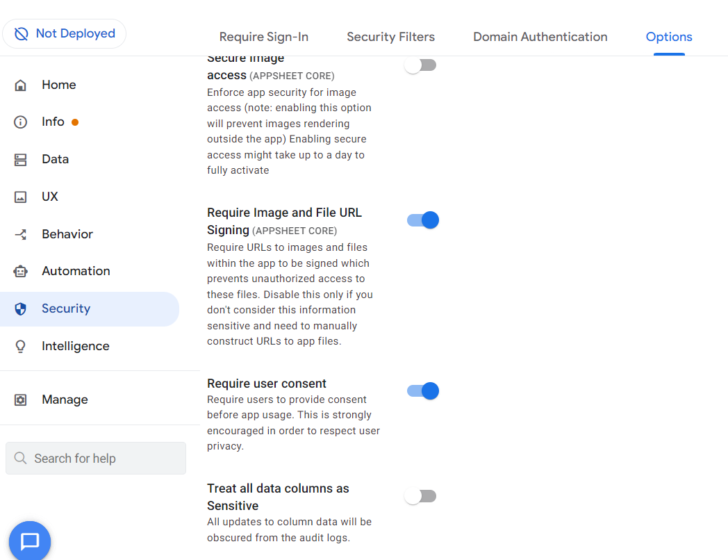Open the chat bubble help button

[x=30, y=541]
